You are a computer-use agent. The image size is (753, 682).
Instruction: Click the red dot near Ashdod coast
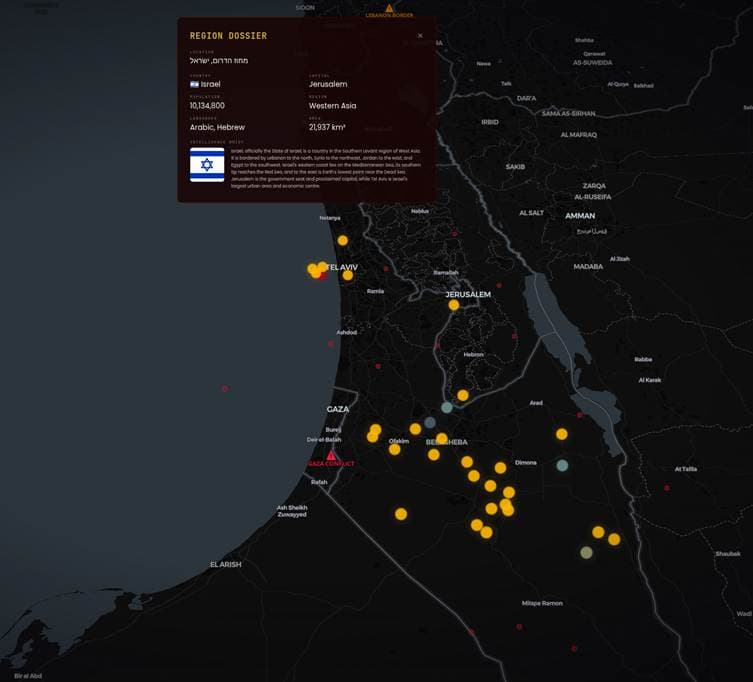331,344
